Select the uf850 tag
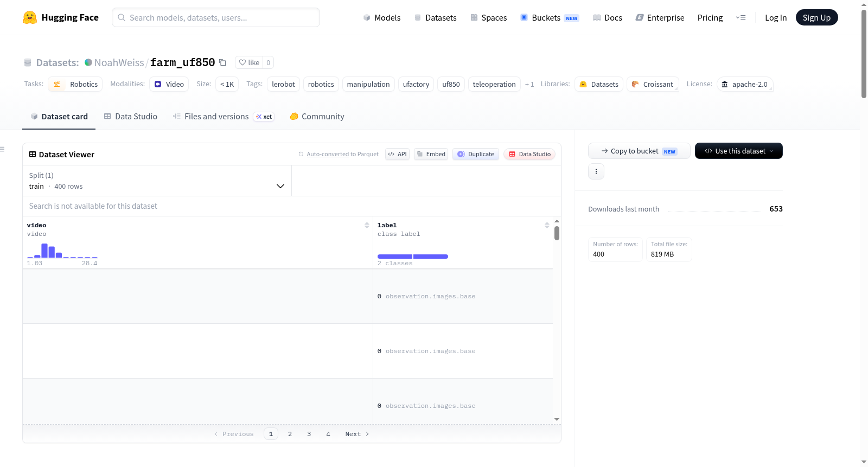Viewport: 868px width, 467px height. tap(451, 84)
